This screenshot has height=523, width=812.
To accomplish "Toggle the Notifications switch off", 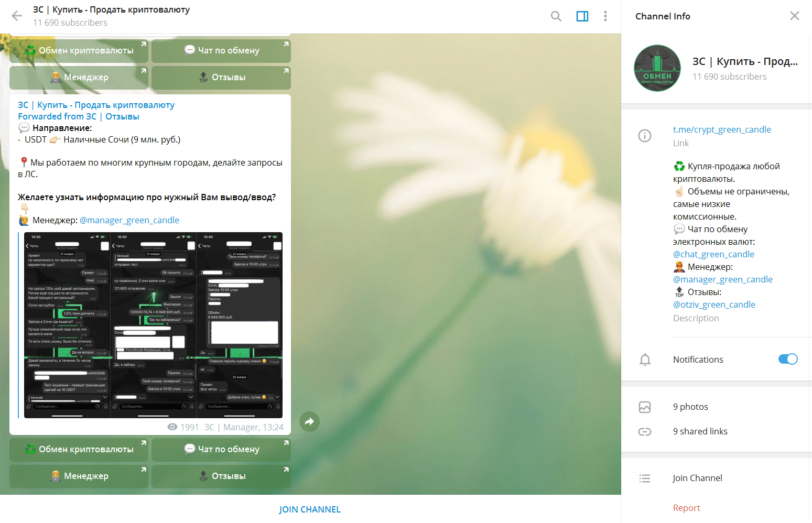I will pos(788,359).
